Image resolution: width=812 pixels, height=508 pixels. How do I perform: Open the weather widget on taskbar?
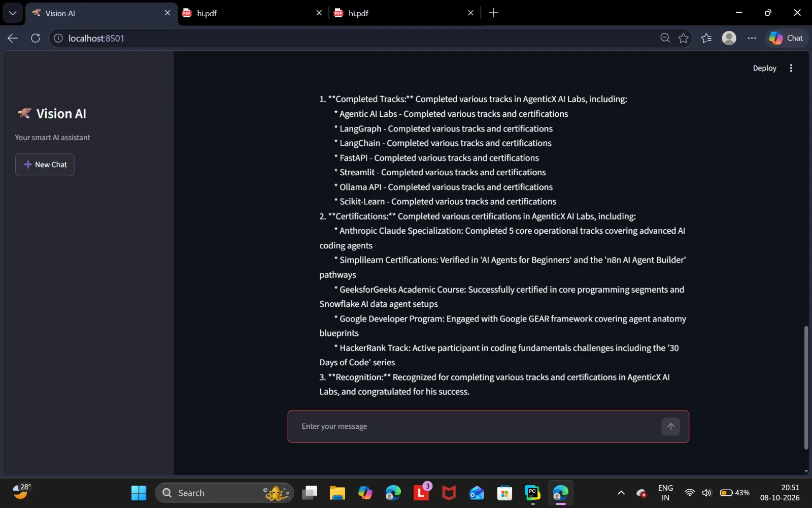[x=21, y=492]
